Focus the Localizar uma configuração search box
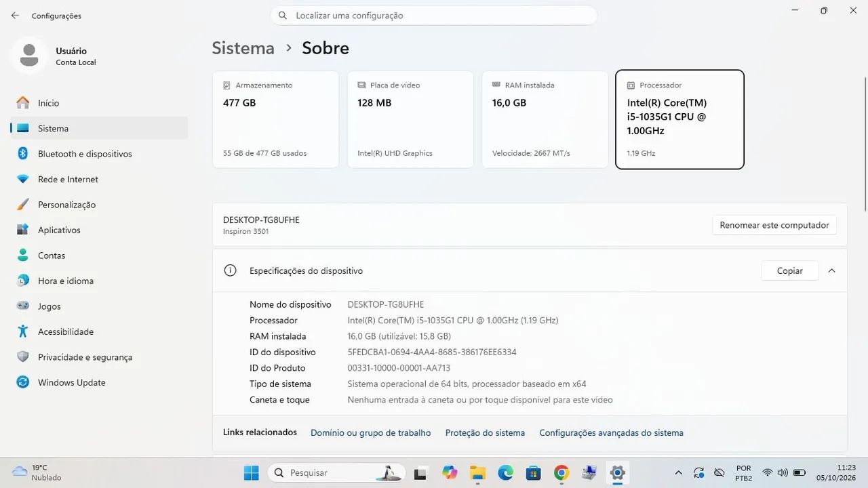The width and height of the screenshot is (868, 488). [x=434, y=16]
